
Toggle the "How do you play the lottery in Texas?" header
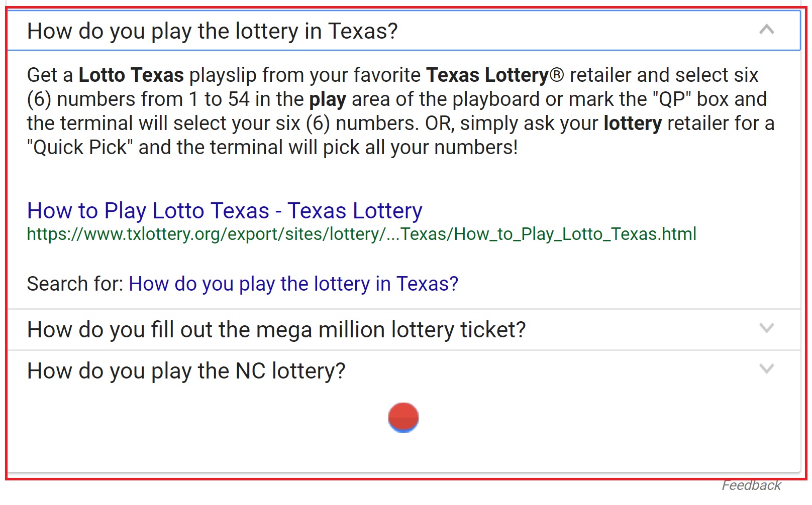click(x=404, y=31)
